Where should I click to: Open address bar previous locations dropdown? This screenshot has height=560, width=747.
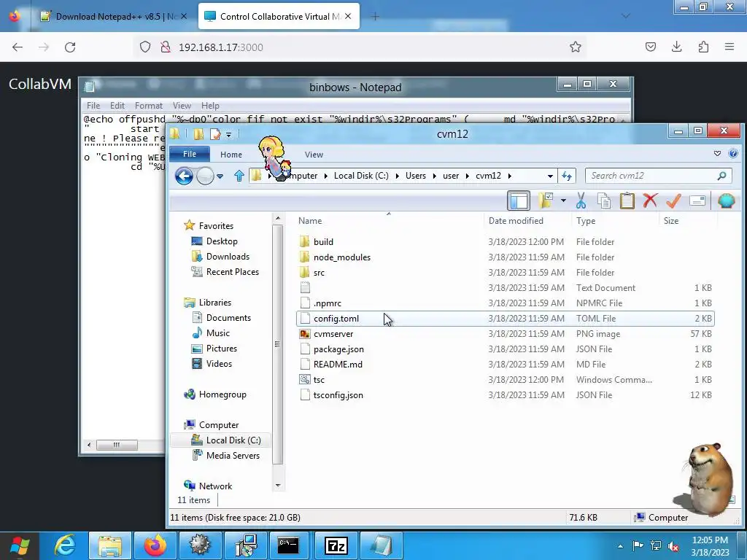(550, 176)
